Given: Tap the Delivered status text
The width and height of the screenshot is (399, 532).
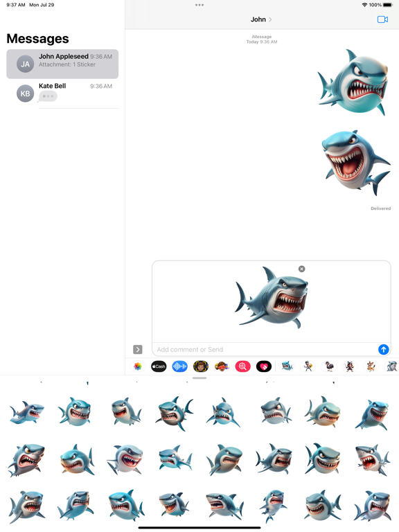Looking at the screenshot, I should (380, 209).
